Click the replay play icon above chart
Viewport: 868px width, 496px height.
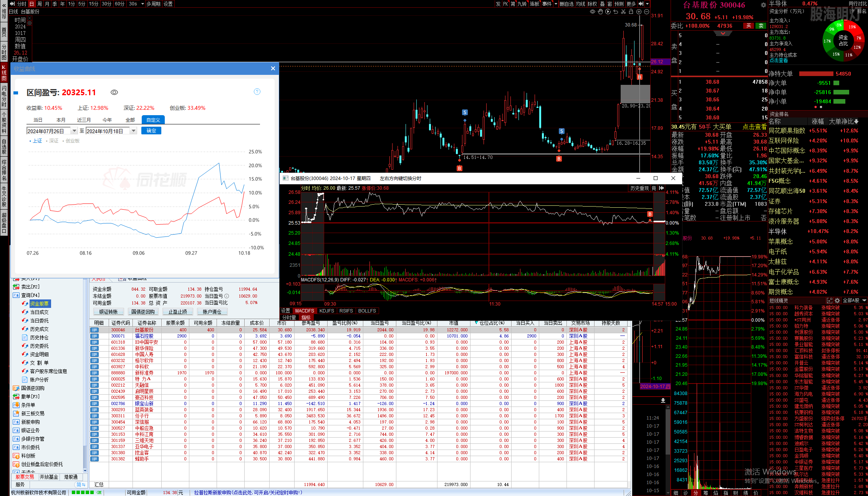click(x=608, y=12)
